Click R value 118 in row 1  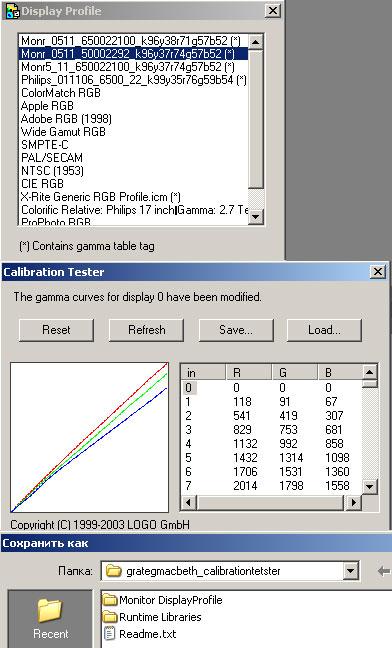[x=242, y=402]
